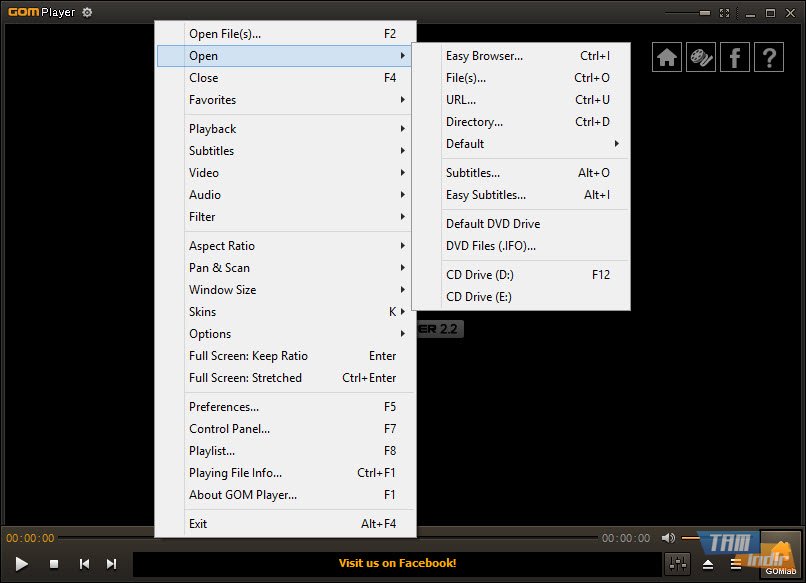Open the question mark help icon
Image resolution: width=806 pixels, height=583 pixels.
(768, 57)
